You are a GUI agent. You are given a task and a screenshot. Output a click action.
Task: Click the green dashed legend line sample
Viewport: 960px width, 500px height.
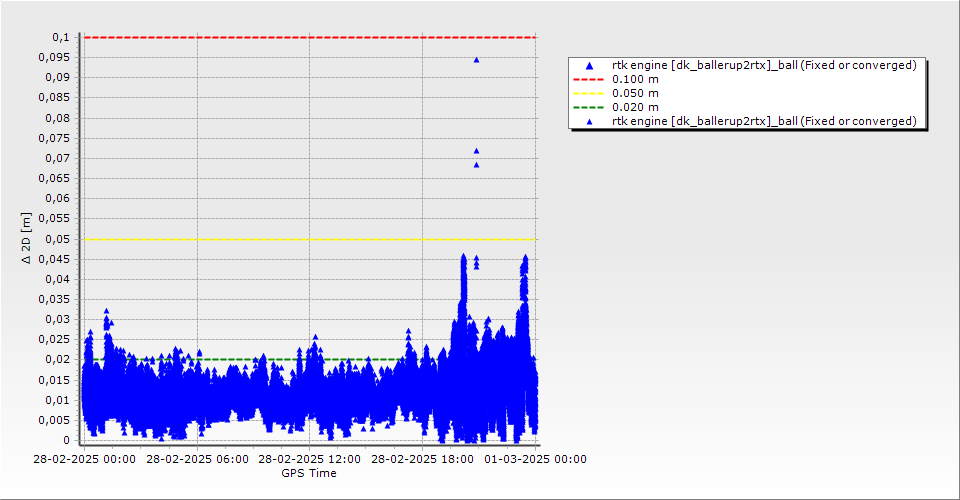588,108
